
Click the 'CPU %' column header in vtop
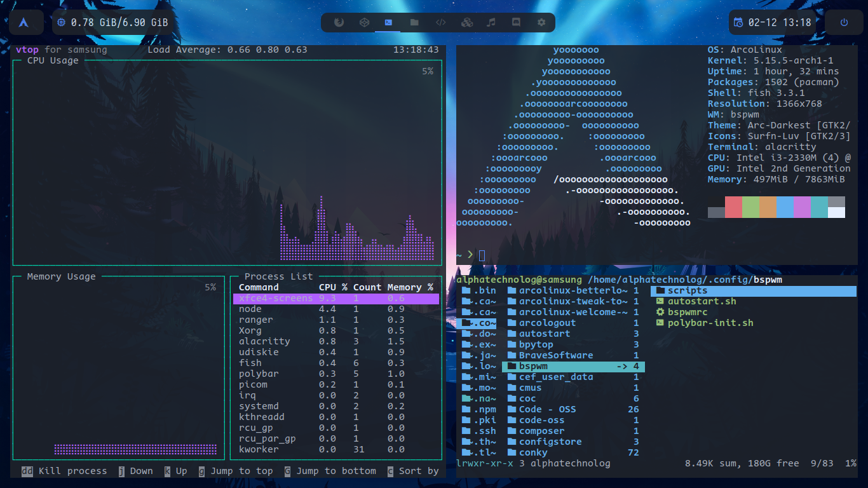(x=333, y=287)
